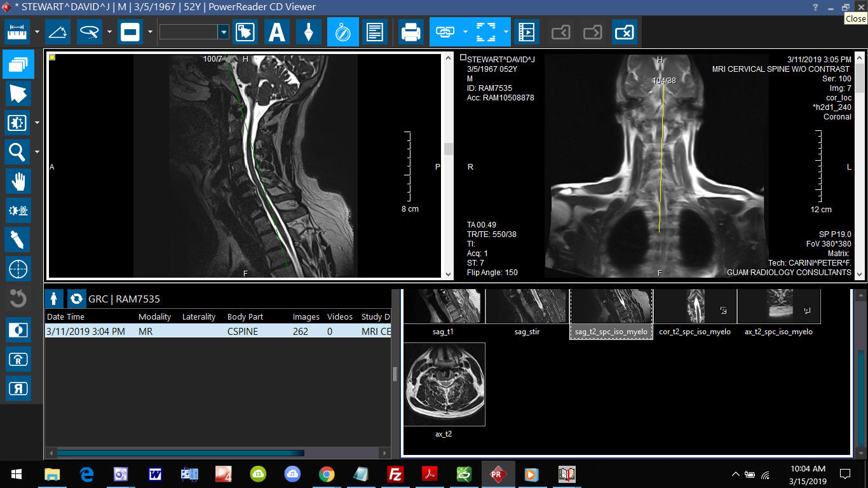Select the stack images tool
The image size is (868, 488).
tap(18, 64)
